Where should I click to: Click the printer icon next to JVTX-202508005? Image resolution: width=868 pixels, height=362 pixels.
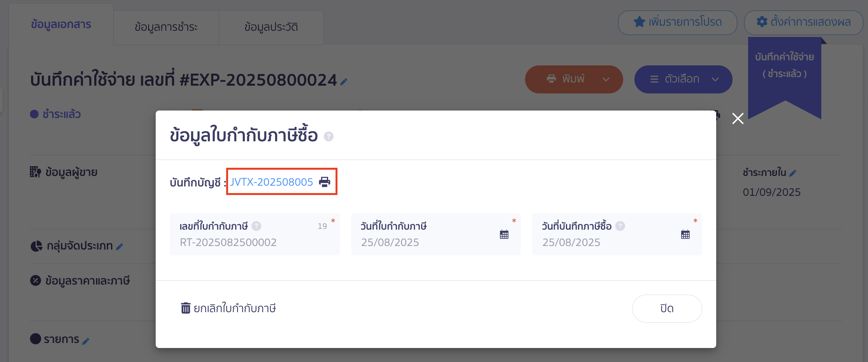pyautogui.click(x=325, y=182)
